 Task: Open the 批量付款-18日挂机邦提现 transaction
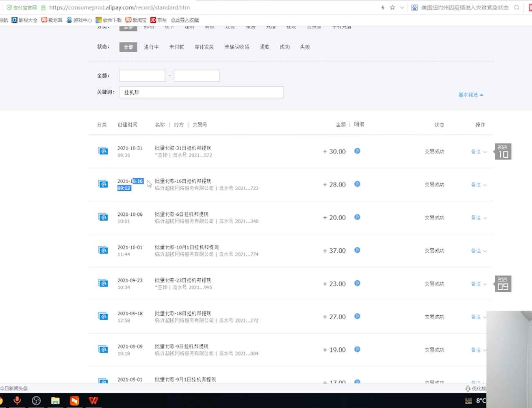(183, 313)
